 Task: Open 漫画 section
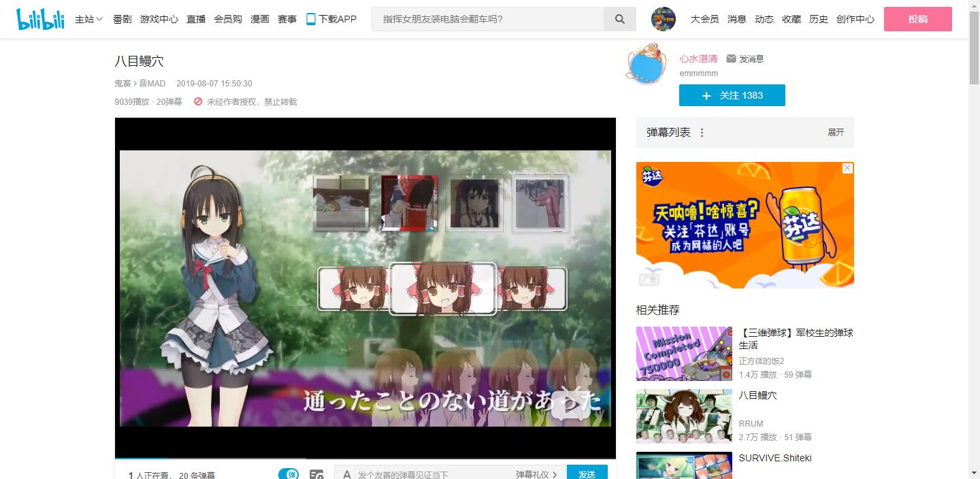click(260, 19)
